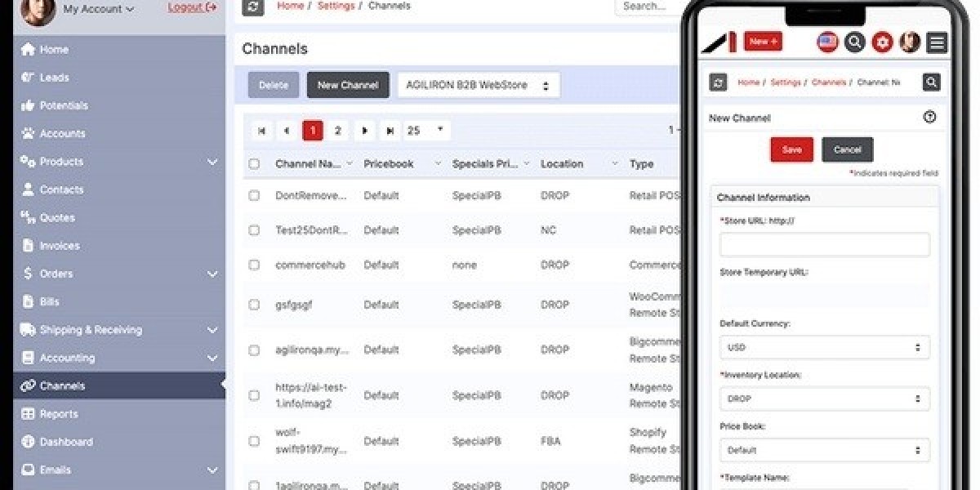Open the My Account dropdown
The image size is (980, 490).
pos(98,9)
